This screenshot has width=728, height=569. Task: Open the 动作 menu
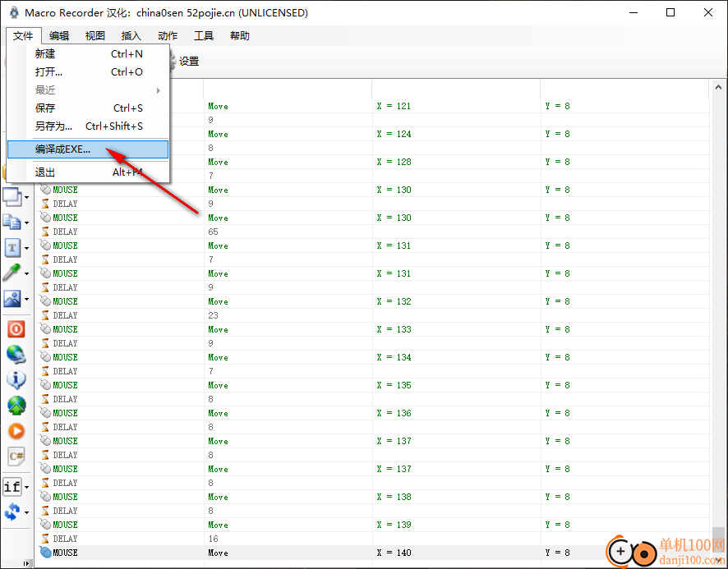click(x=168, y=36)
